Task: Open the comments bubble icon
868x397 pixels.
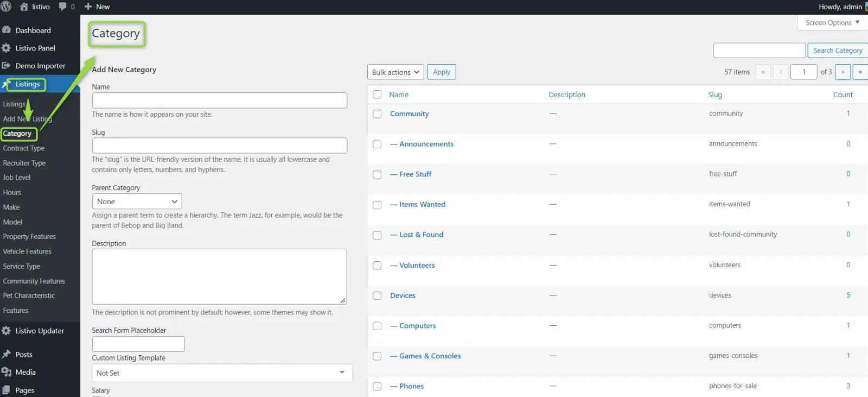Action: click(x=63, y=7)
